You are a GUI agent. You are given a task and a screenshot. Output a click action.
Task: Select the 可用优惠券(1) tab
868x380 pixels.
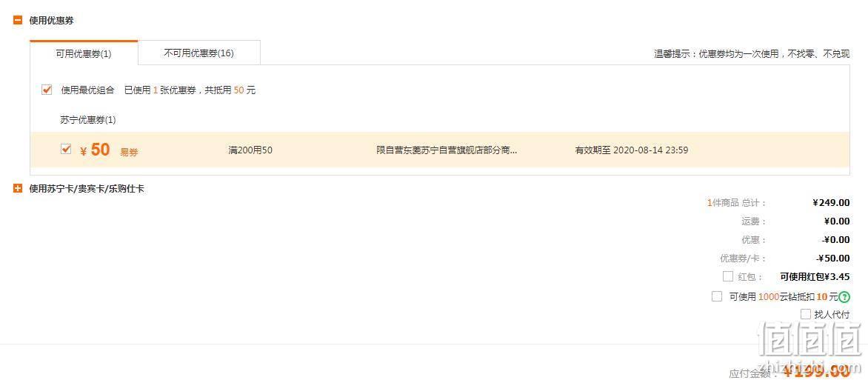coord(84,53)
